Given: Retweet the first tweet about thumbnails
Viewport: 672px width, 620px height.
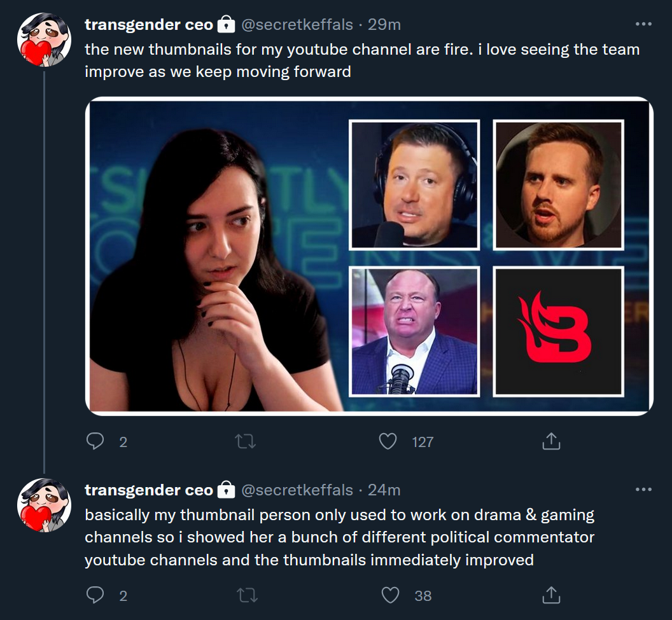Looking at the screenshot, I should [246, 441].
